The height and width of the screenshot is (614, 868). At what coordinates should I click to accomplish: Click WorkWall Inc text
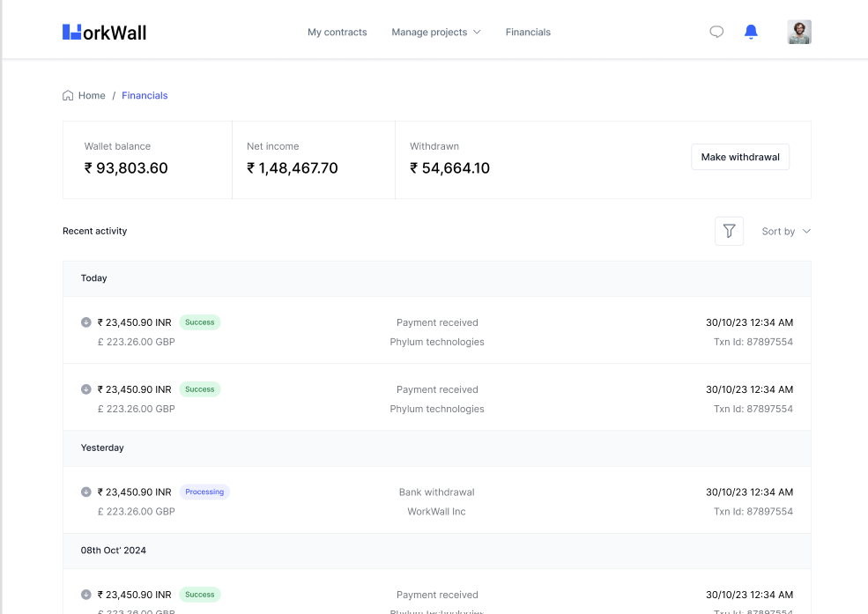pos(437,511)
